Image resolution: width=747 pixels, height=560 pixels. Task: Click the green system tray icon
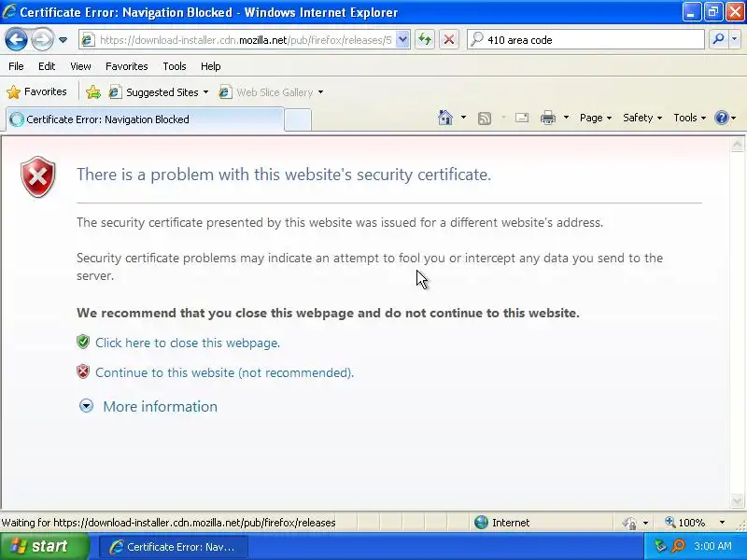[660, 546]
